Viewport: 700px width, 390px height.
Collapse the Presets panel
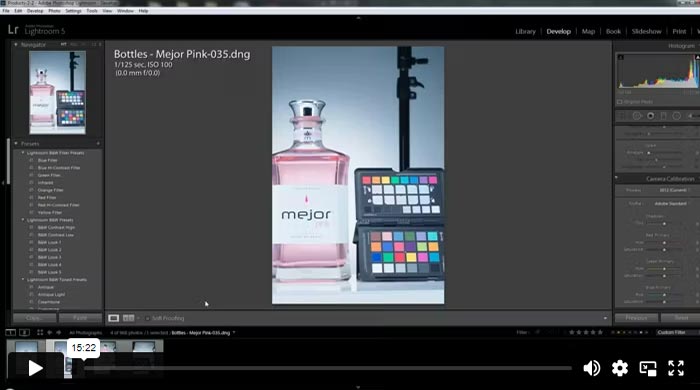tap(16, 144)
